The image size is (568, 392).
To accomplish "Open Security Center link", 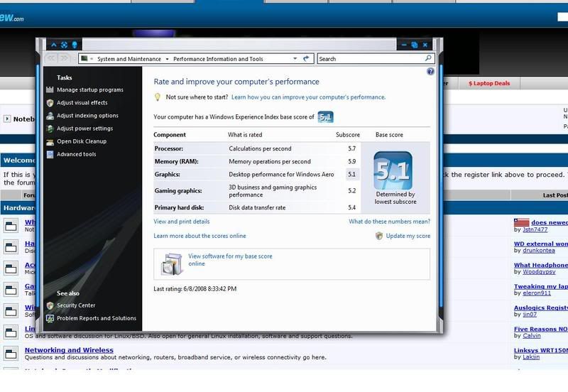I will tap(76, 305).
